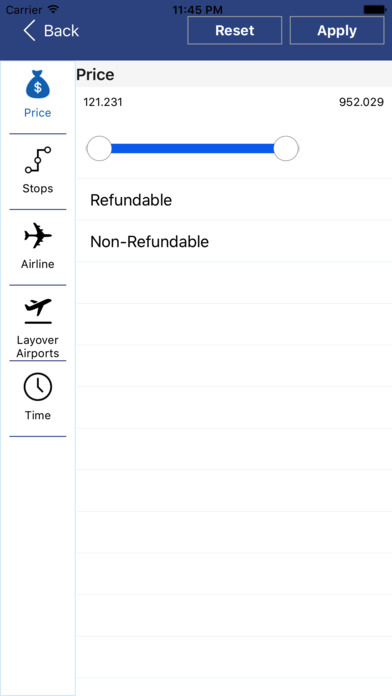
Task: Click the minimum price slider handle
Action: click(x=99, y=148)
